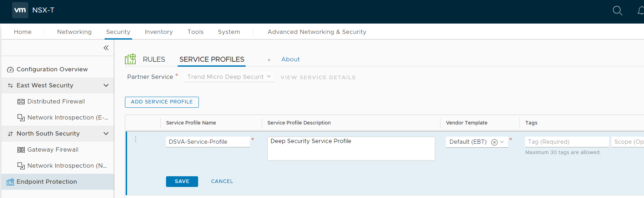
Task: Click the VMware vm logo icon
Action: point(20,10)
